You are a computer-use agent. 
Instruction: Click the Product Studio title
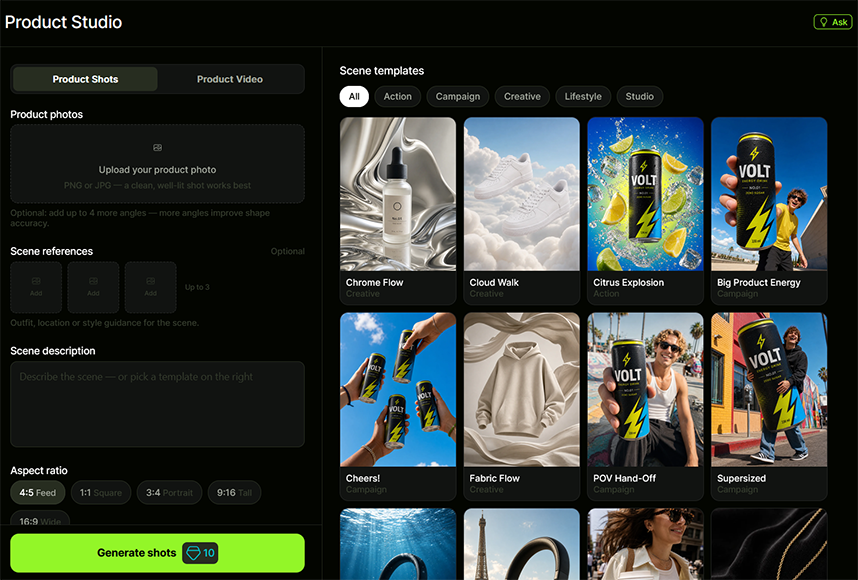[63, 22]
